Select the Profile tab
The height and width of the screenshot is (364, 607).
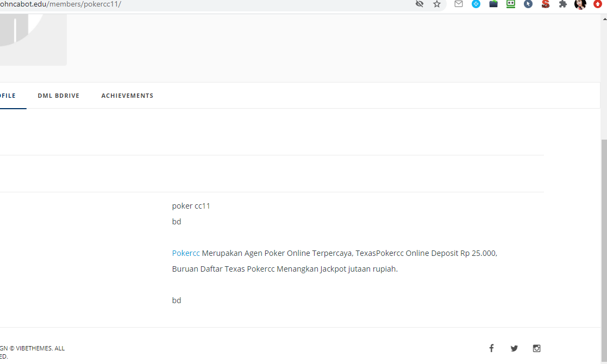point(8,96)
